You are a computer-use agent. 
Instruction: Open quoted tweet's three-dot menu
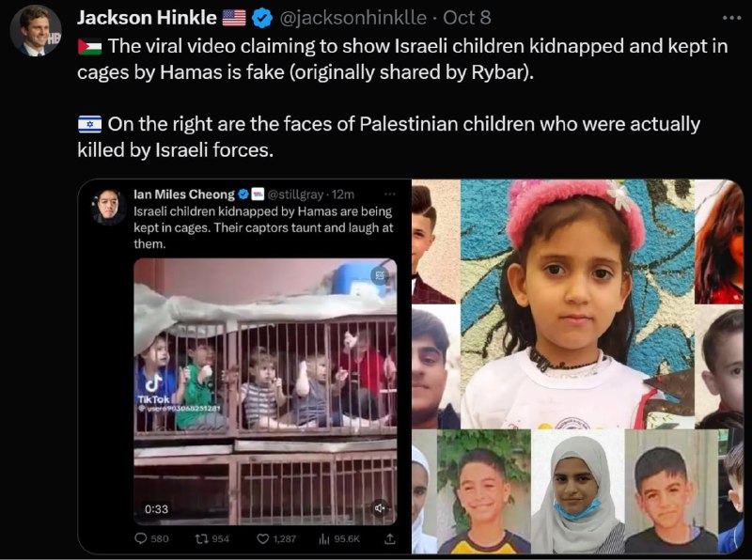click(390, 194)
